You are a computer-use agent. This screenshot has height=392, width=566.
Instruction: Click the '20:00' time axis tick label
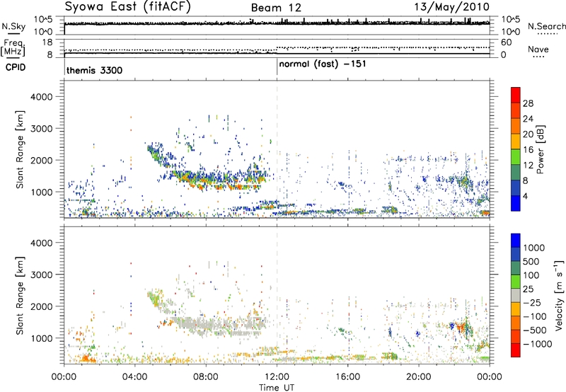(x=419, y=377)
